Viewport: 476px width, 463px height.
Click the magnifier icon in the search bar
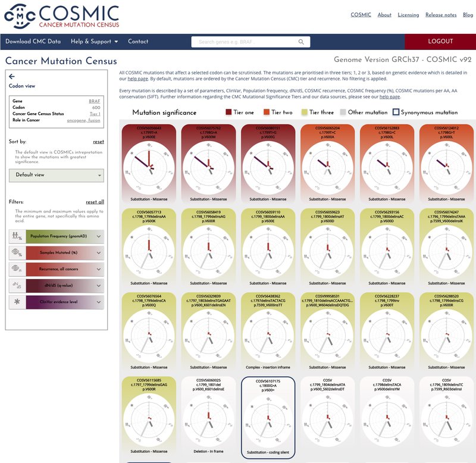click(x=302, y=42)
